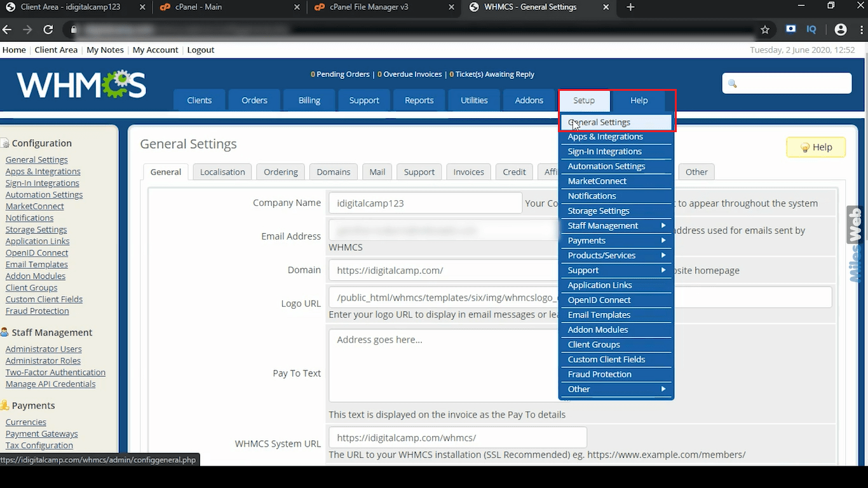
Task: Expand Staff Management submenu in dropdown
Action: [616, 226]
